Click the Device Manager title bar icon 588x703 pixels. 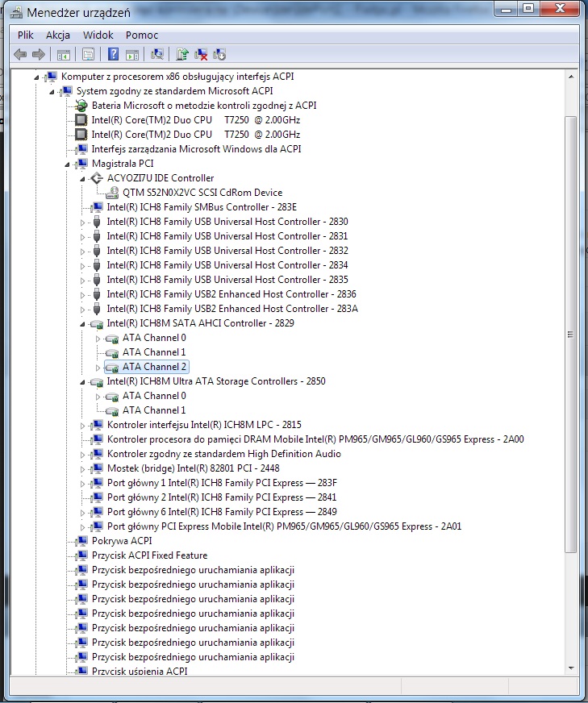[17, 13]
